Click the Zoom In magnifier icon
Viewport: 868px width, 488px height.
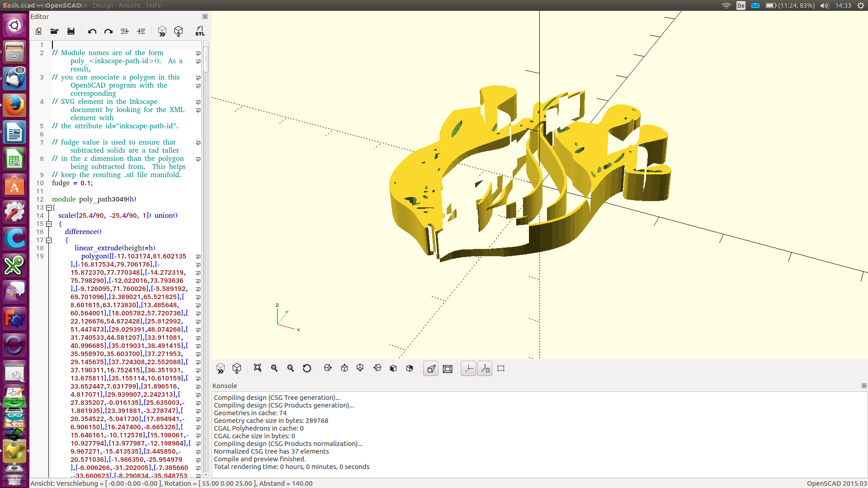[x=274, y=368]
